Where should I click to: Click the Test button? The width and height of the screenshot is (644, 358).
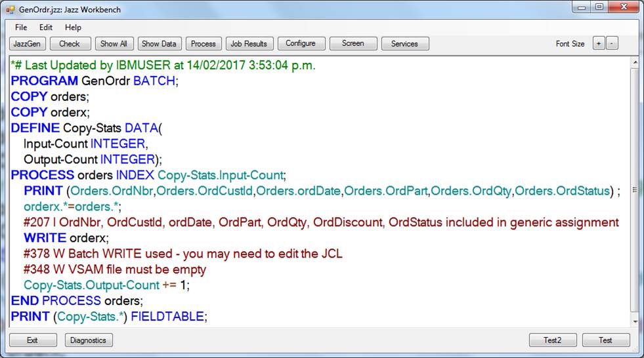coord(606,340)
